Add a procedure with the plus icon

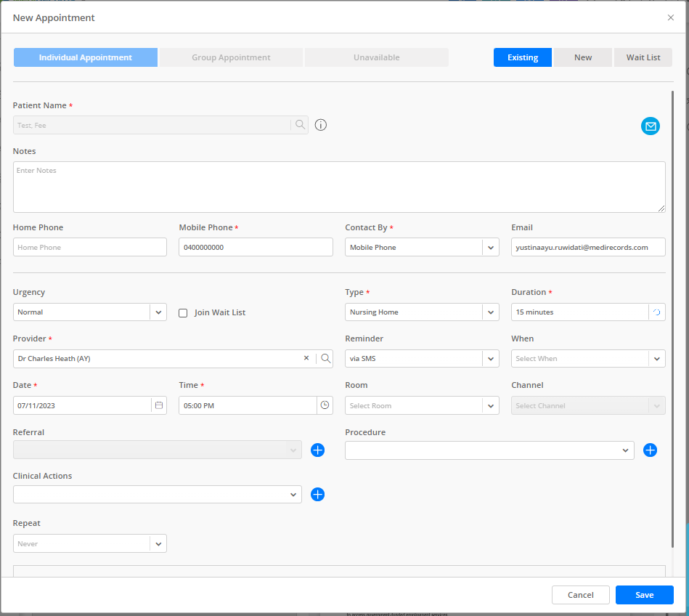pos(650,450)
